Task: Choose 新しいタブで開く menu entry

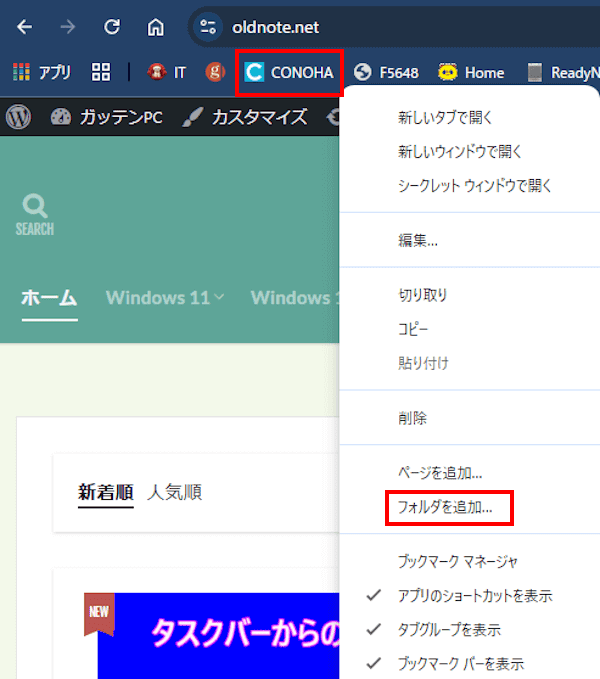Action: [x=445, y=118]
